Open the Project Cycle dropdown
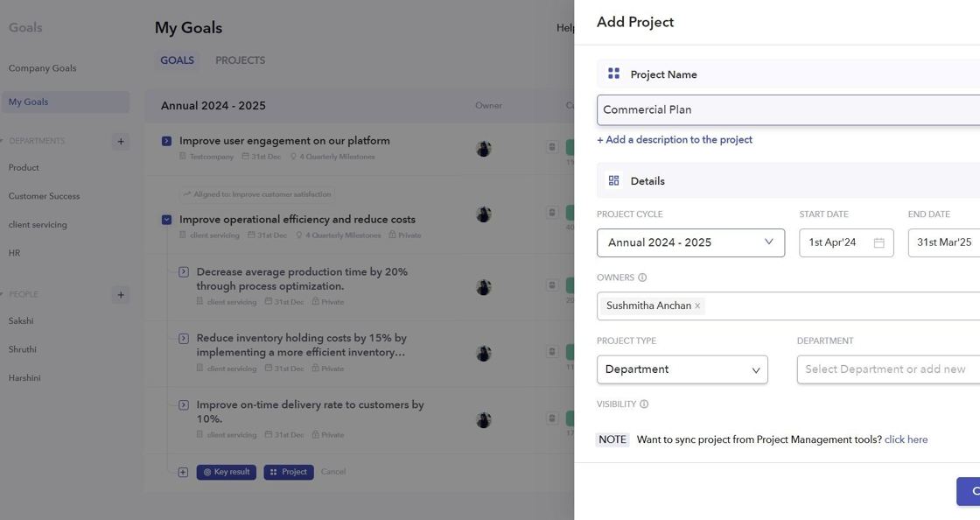This screenshot has width=980, height=520. click(x=690, y=242)
